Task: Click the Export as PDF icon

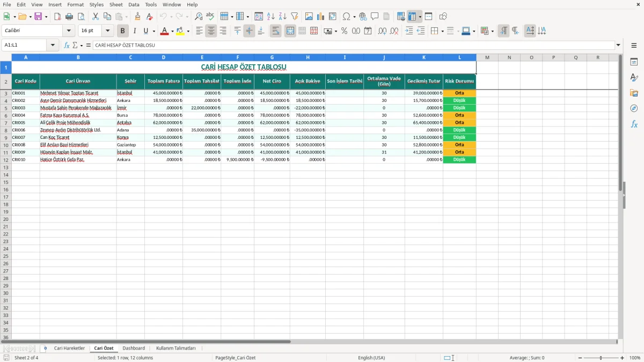Action: pyautogui.click(x=57, y=17)
